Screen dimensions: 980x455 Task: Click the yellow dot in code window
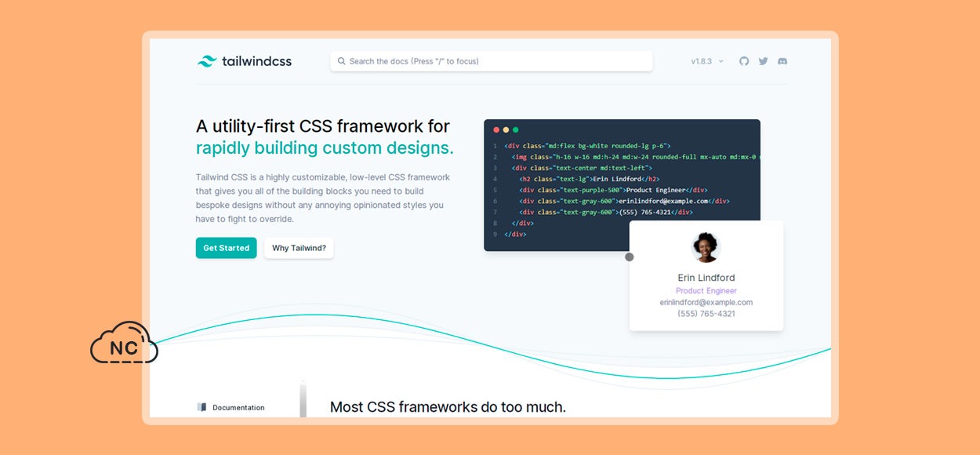506,129
